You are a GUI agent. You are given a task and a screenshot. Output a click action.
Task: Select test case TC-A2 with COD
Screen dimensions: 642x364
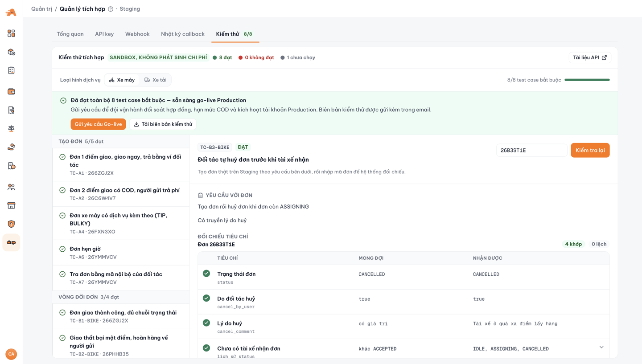point(121,194)
